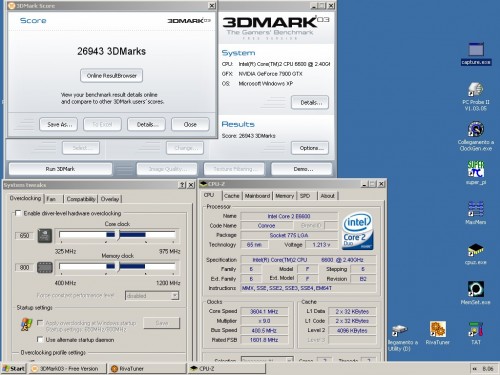Click the memory chip icon in RivaTuner
Screen dimensions: 500x375
click(x=45, y=267)
